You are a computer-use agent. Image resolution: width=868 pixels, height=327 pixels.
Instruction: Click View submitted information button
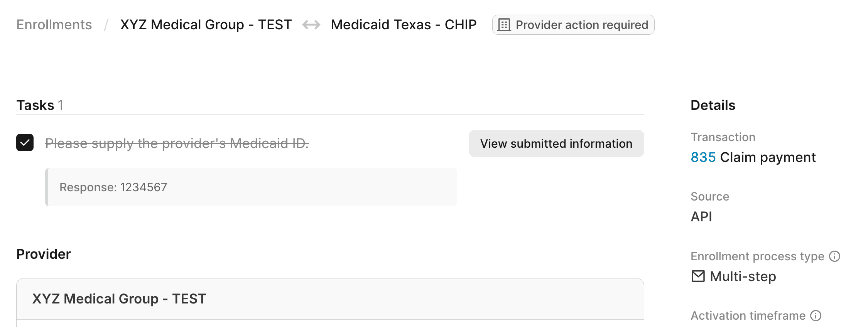click(556, 143)
